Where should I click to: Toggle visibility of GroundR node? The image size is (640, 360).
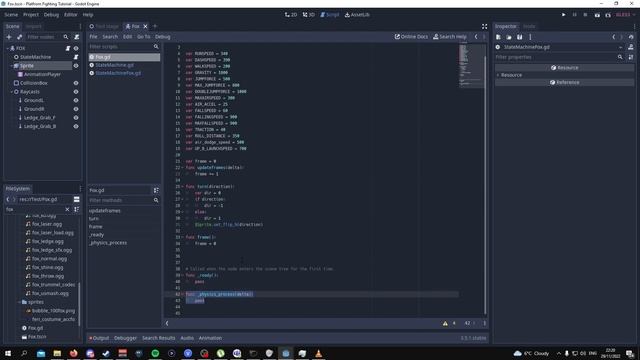click(x=76, y=109)
